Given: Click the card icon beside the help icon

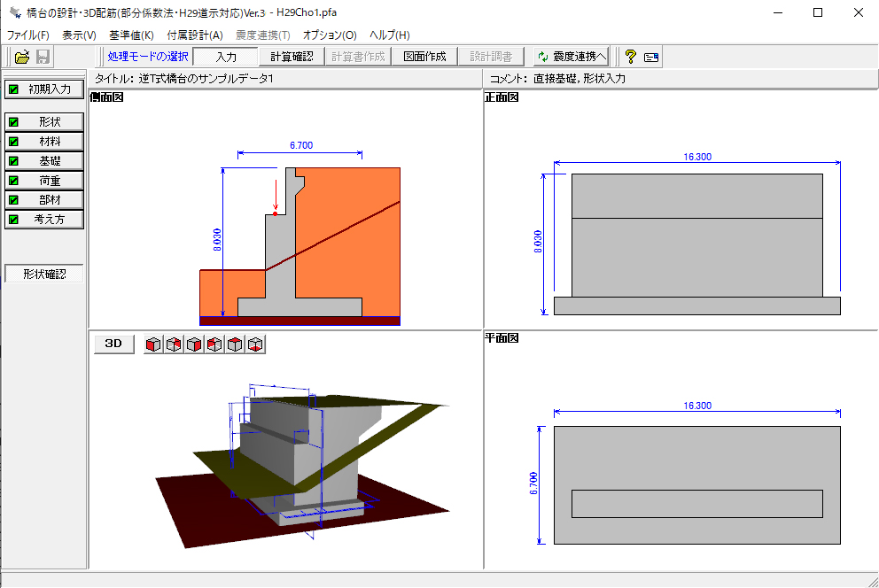Looking at the screenshot, I should [651, 57].
